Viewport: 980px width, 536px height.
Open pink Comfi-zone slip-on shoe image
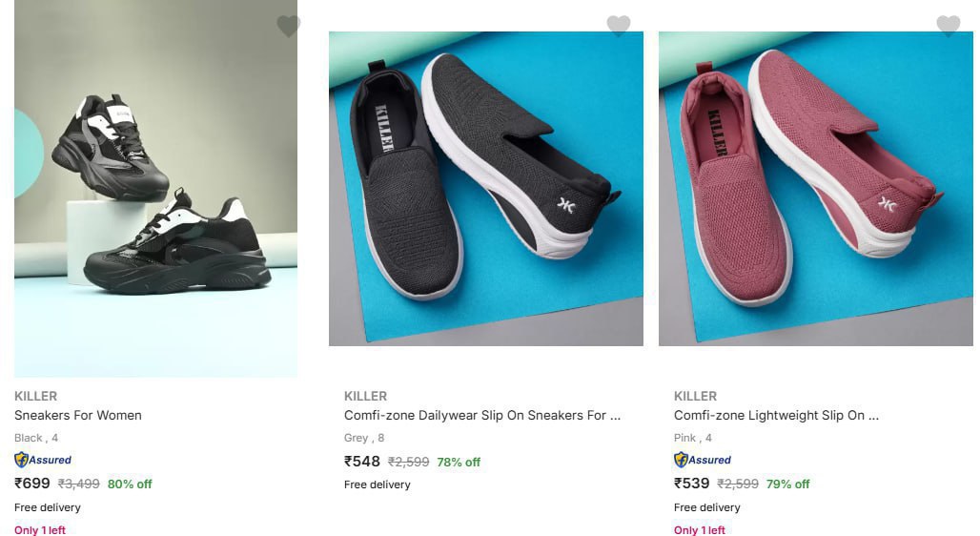(815, 189)
